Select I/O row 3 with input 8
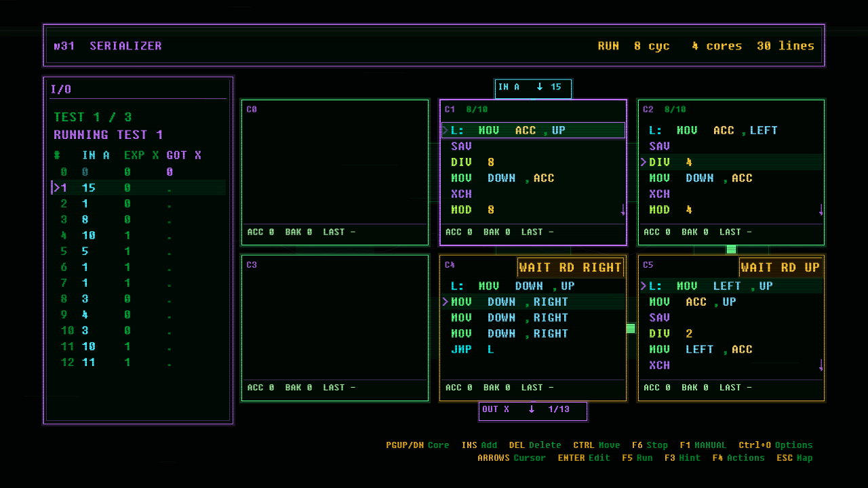This screenshot has width=868, height=488. pos(138,220)
